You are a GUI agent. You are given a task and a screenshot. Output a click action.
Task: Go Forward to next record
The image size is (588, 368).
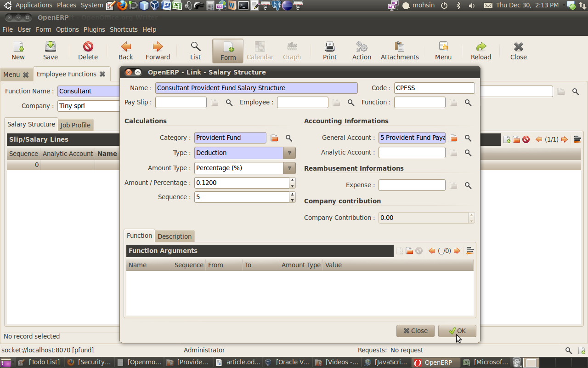click(158, 51)
